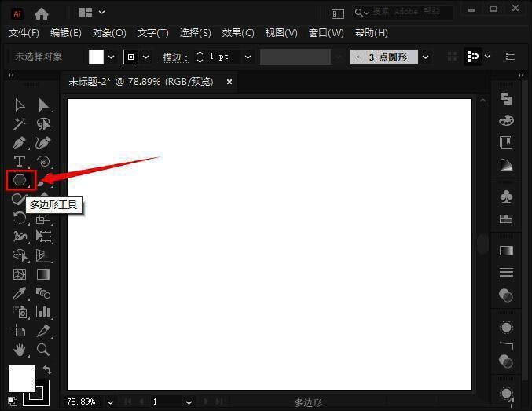532x411 pixels.
Task: Click the Home icon
Action: click(42, 13)
